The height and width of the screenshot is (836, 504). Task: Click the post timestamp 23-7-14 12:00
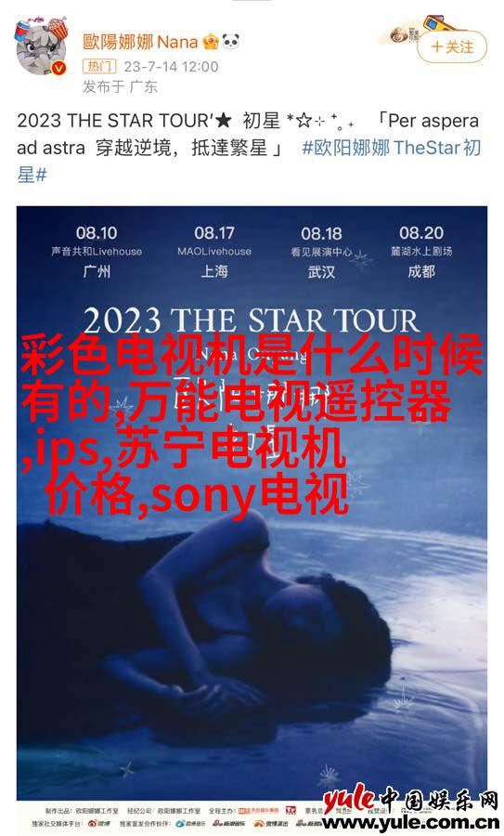point(171,67)
